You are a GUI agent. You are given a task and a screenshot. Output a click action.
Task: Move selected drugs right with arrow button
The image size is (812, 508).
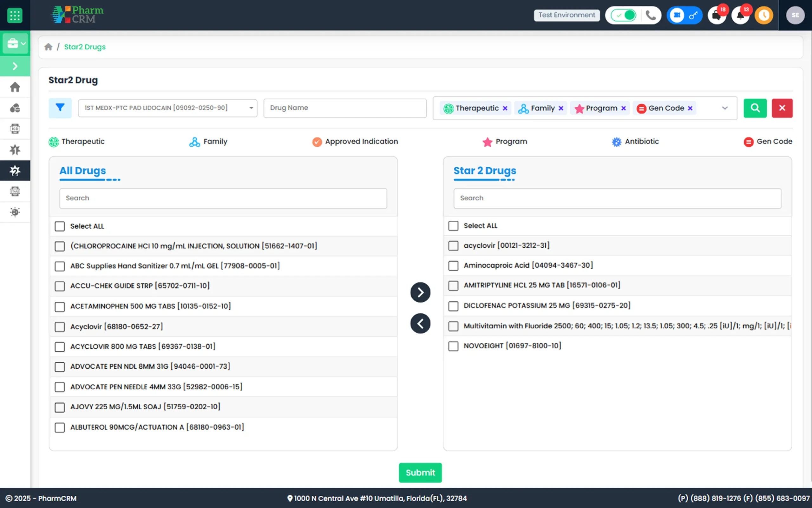pyautogui.click(x=420, y=292)
